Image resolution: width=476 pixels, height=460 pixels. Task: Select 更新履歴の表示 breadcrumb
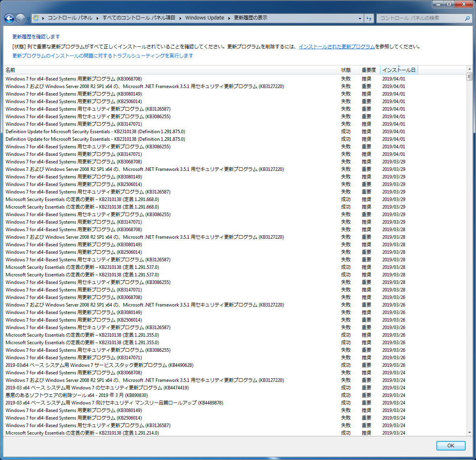[251, 18]
